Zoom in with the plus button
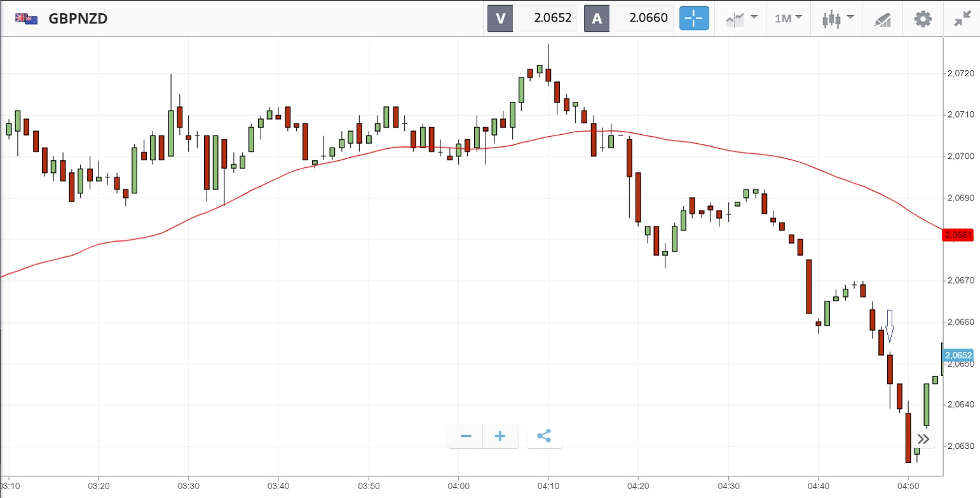This screenshot has height=498, width=980. point(500,436)
